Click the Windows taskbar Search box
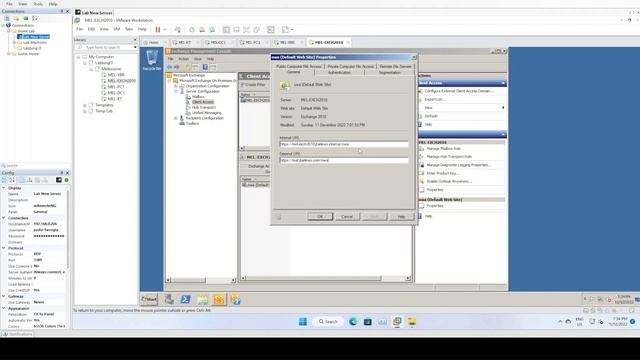The width and height of the screenshot is (640, 360). pyautogui.click(x=328, y=322)
